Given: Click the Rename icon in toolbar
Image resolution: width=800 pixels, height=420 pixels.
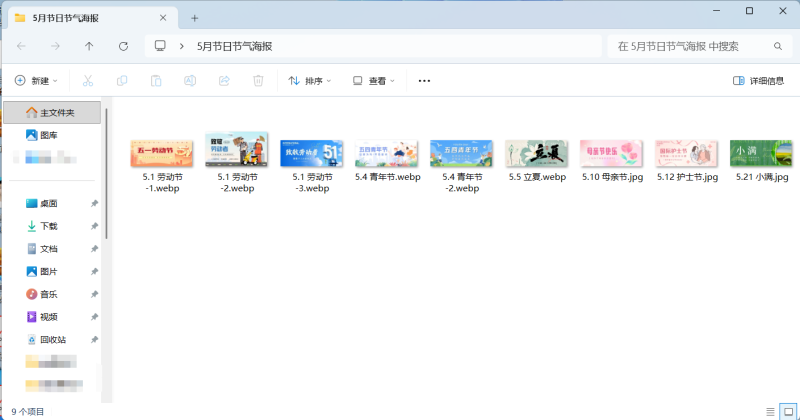Looking at the screenshot, I should click(x=190, y=81).
